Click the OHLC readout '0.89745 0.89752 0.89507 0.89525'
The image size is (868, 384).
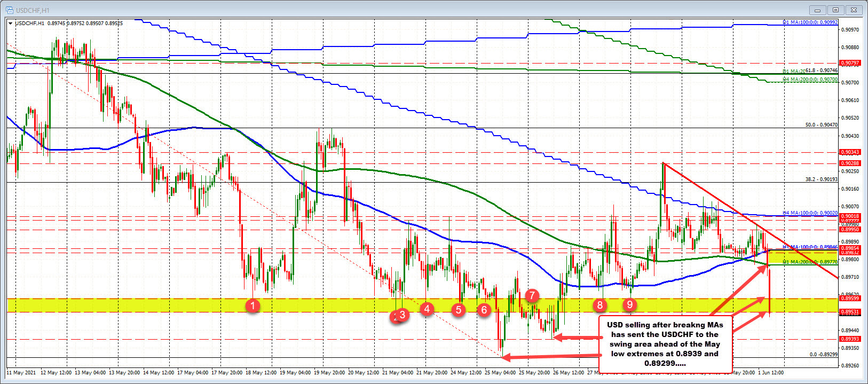point(85,23)
